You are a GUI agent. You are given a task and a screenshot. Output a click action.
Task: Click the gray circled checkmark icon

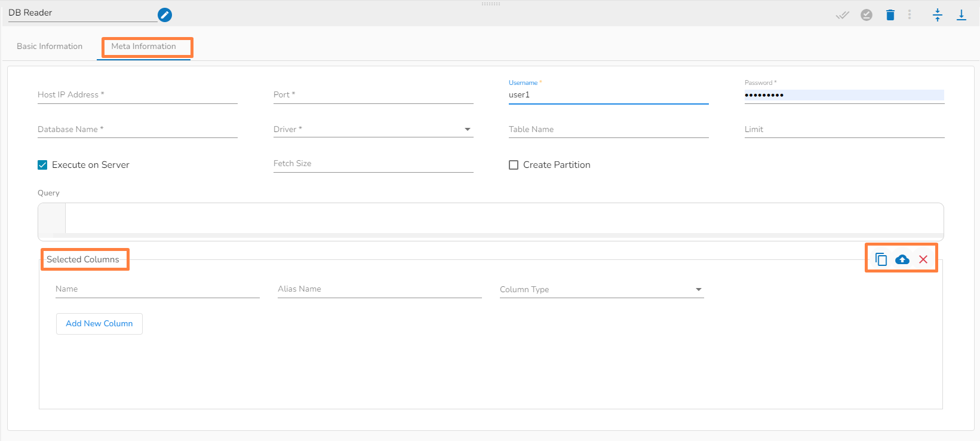(866, 15)
